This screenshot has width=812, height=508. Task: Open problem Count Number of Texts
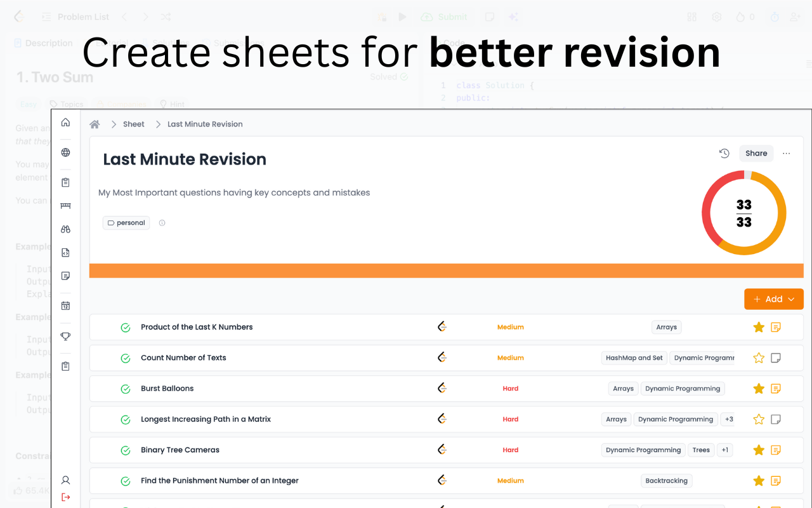[x=183, y=358]
